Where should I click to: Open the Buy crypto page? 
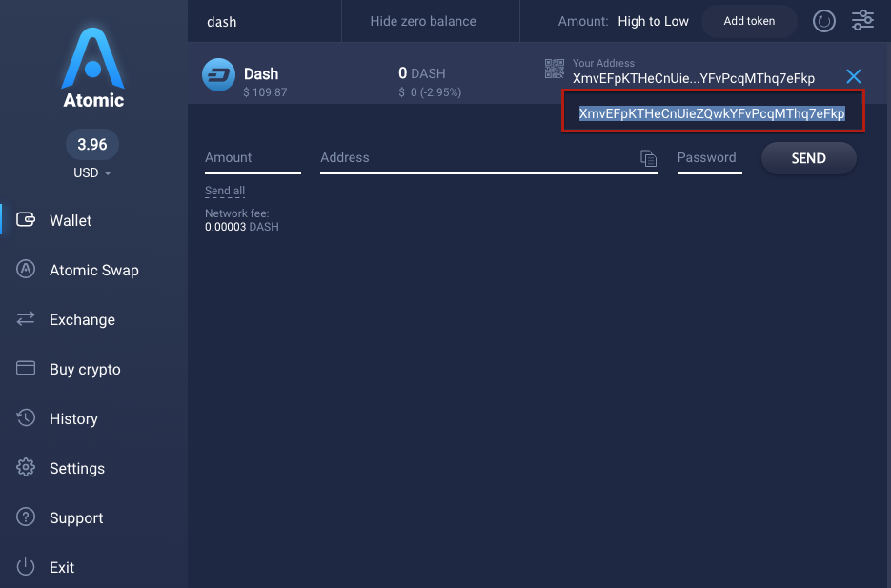pyautogui.click(x=85, y=369)
